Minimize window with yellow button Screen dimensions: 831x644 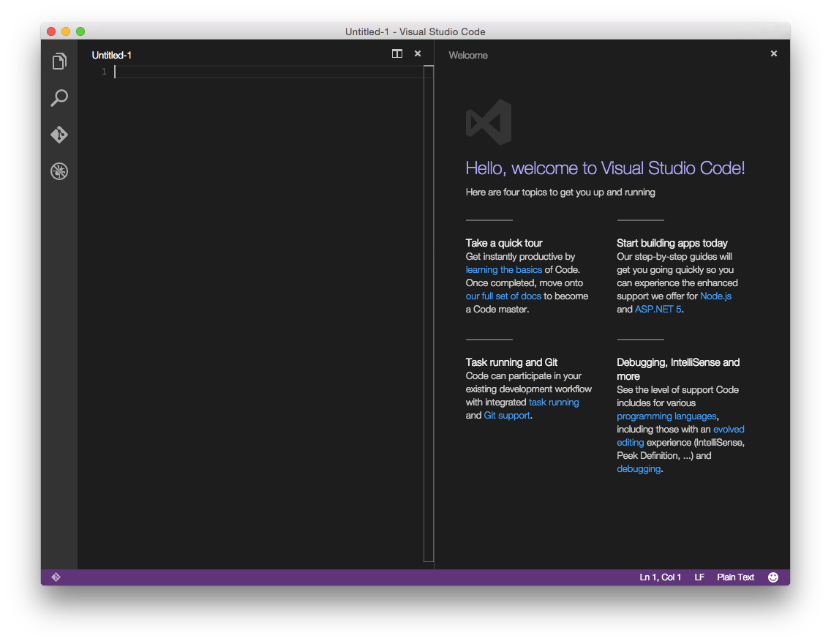tap(66, 31)
